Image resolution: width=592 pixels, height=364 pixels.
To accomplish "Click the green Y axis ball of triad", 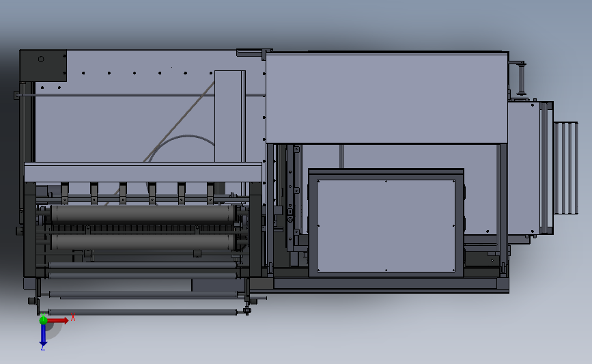I will click(x=43, y=320).
